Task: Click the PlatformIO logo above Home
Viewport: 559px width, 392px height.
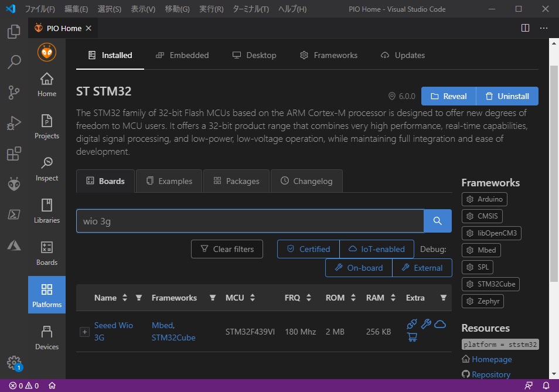Action: 47,52
